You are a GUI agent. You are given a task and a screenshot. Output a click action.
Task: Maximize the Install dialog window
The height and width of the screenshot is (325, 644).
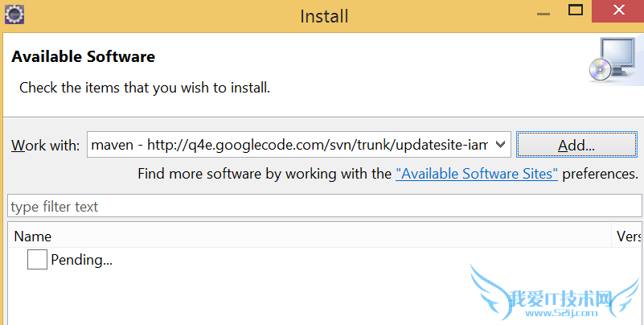click(576, 10)
